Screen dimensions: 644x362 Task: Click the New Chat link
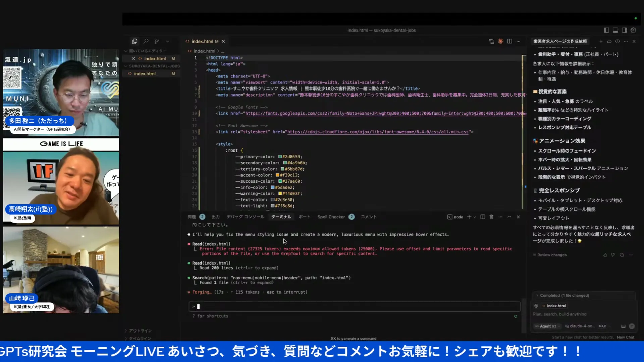(625, 337)
